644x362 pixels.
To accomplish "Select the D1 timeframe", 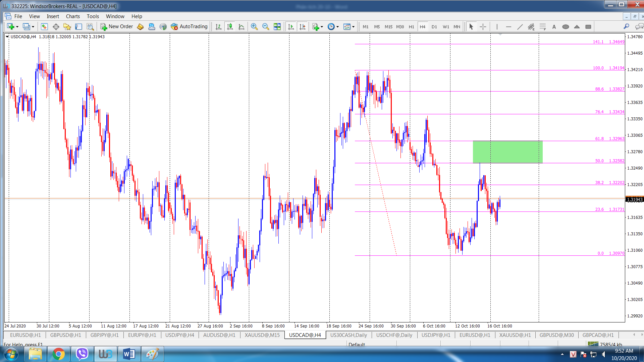I will pos(434,26).
